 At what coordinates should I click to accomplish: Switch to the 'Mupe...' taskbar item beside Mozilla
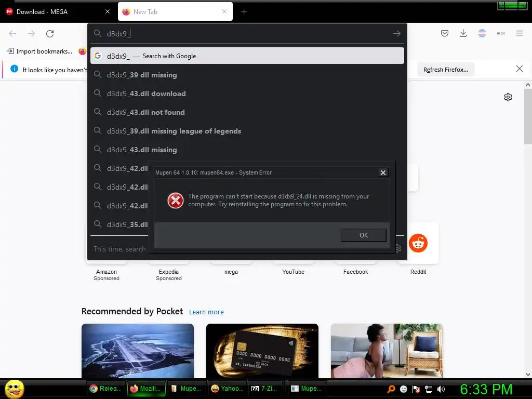point(187,389)
